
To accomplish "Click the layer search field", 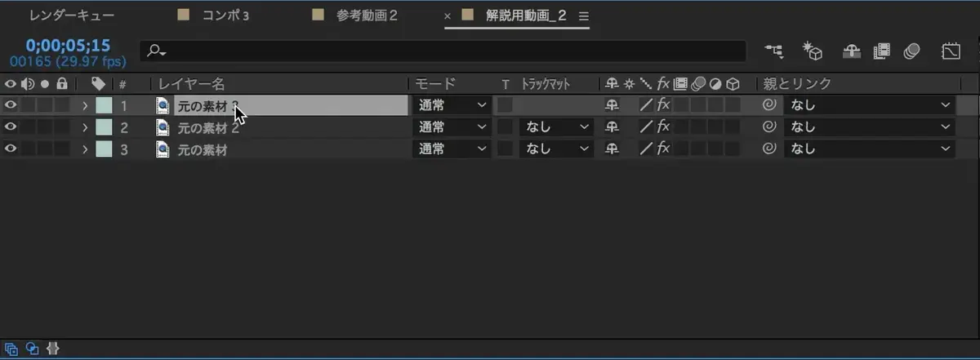I will click(445, 51).
